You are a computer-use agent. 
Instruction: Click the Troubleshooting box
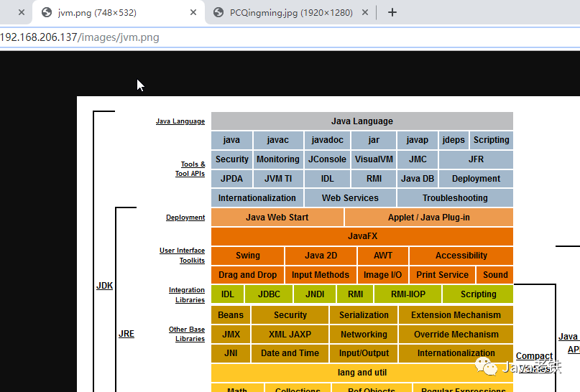tap(455, 198)
